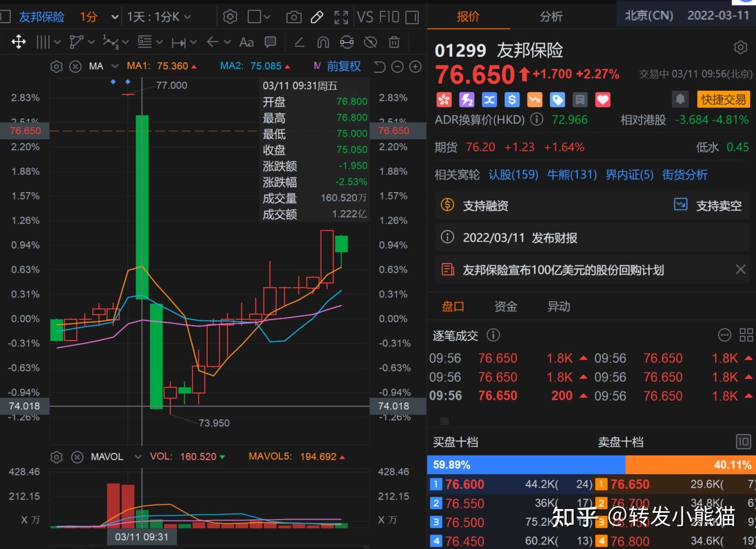Switch tick trades to grid layout
This screenshot has width=756, height=549.
pyautogui.click(x=746, y=335)
